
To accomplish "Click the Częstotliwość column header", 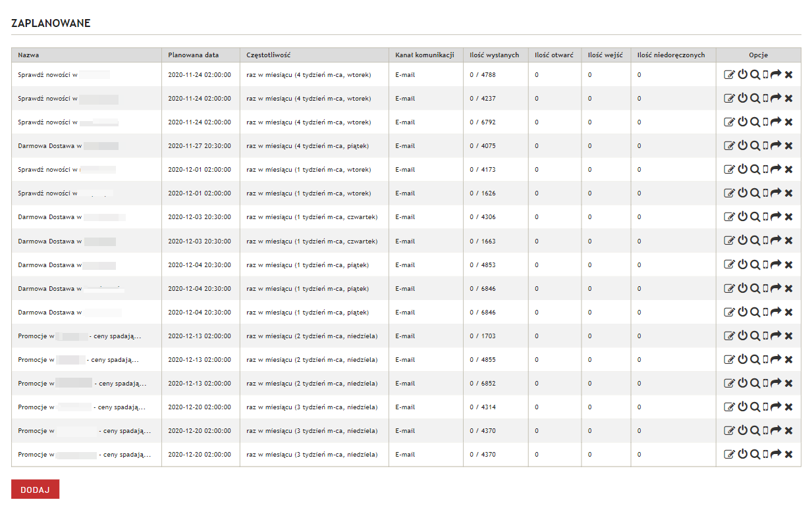I will pos(269,55).
